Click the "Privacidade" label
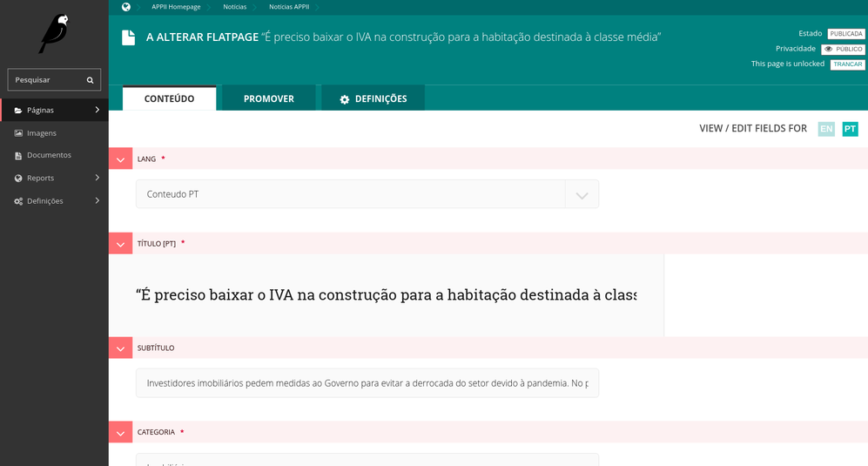This screenshot has width=868, height=466. click(x=796, y=49)
